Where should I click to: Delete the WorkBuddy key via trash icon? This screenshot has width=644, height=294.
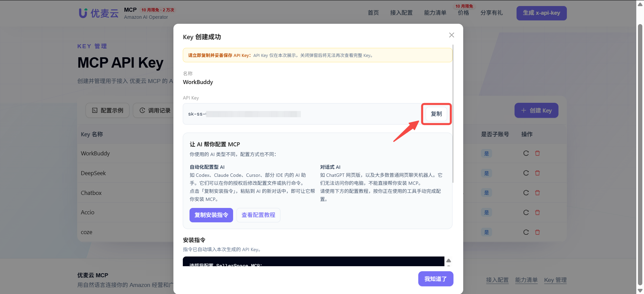pos(537,153)
